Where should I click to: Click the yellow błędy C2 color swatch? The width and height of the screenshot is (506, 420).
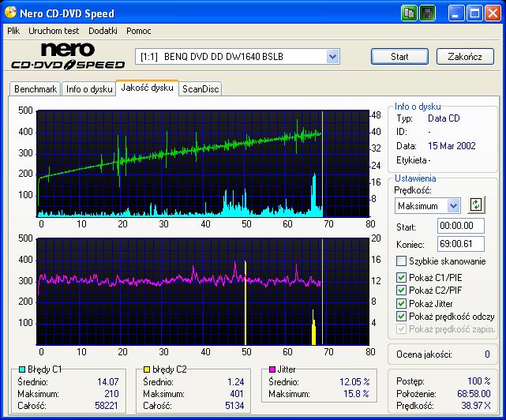click(147, 369)
